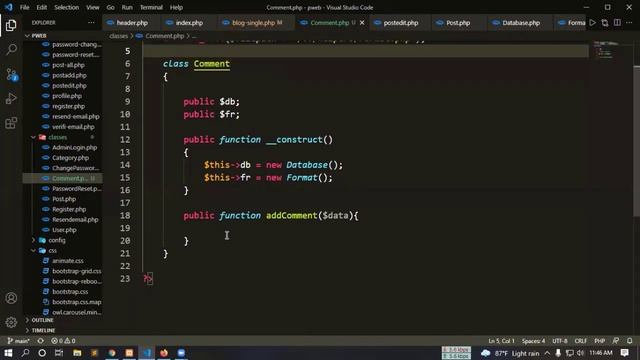Screen dimensions: 640x360
Task: Open the Explorer view in activity bar
Action: coord(11,25)
